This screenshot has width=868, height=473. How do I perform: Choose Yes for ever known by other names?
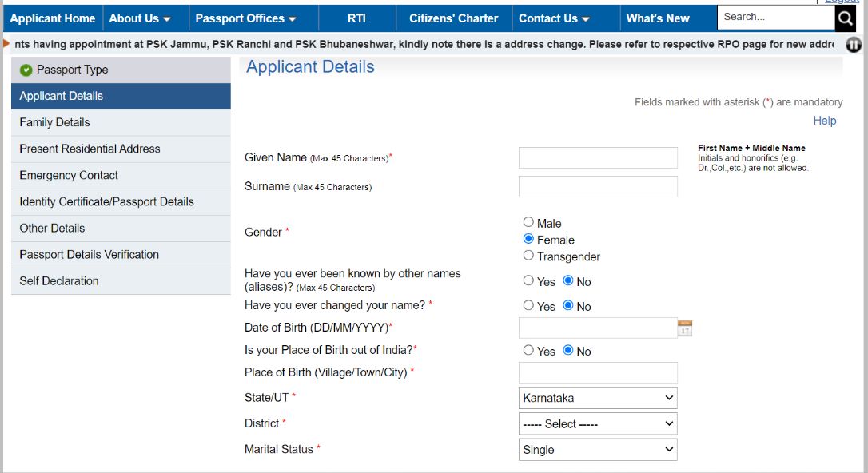(x=528, y=280)
